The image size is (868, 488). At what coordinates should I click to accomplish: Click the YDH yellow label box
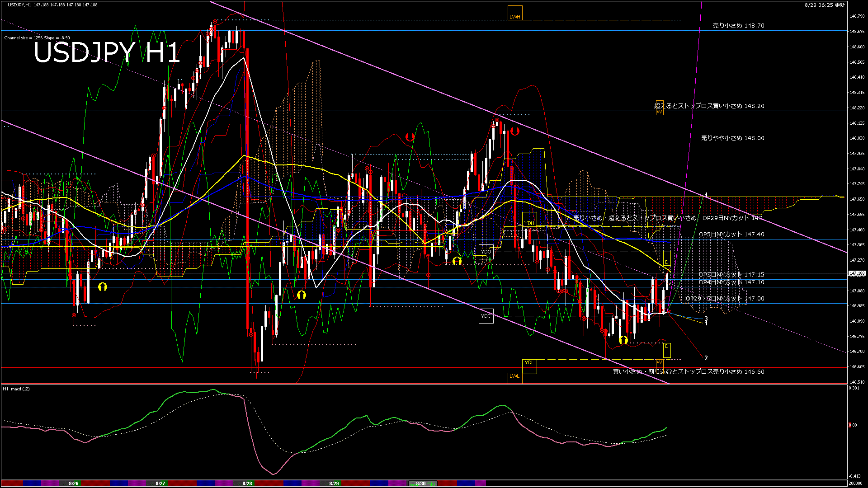pyautogui.click(x=529, y=220)
